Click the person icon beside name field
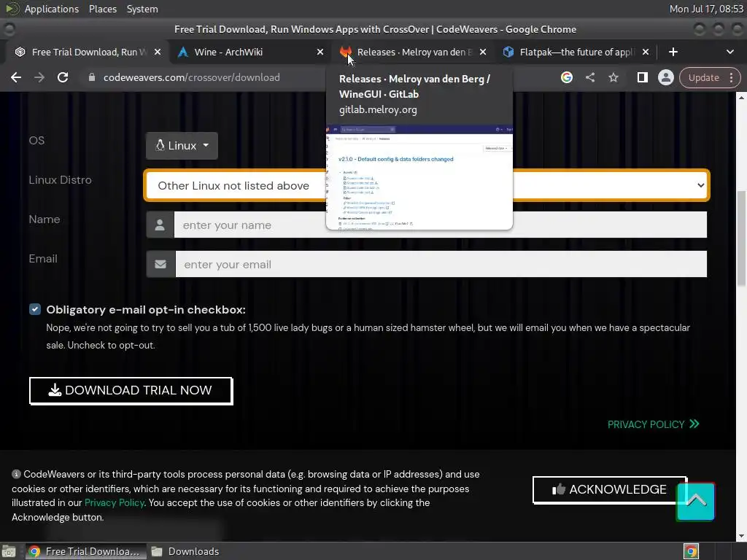 (160, 225)
